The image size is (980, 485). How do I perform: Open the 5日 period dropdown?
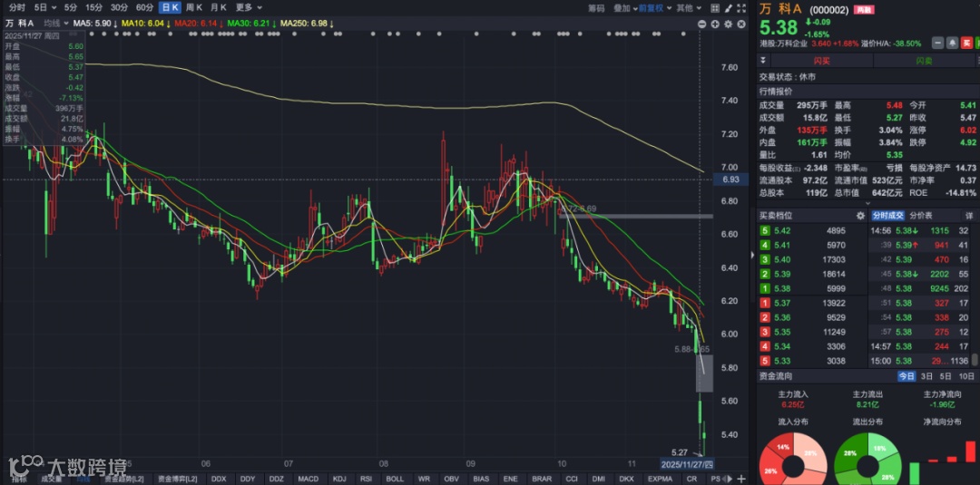click(x=45, y=7)
